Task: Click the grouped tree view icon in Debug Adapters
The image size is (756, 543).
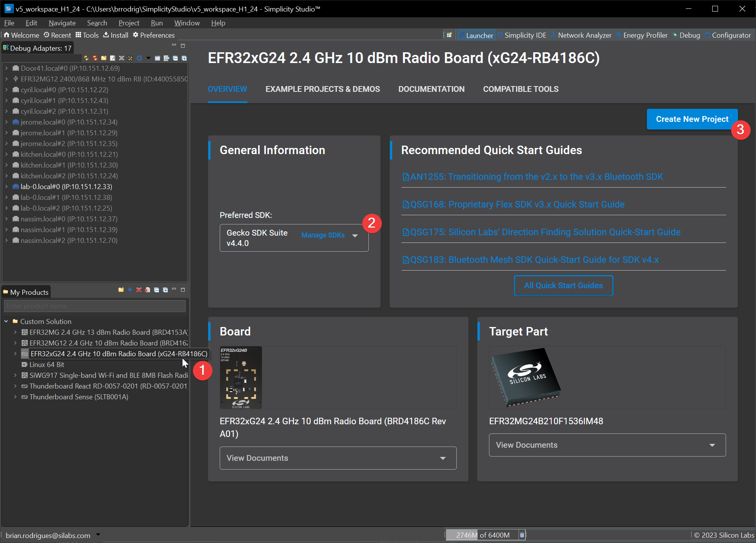Action: click(166, 58)
